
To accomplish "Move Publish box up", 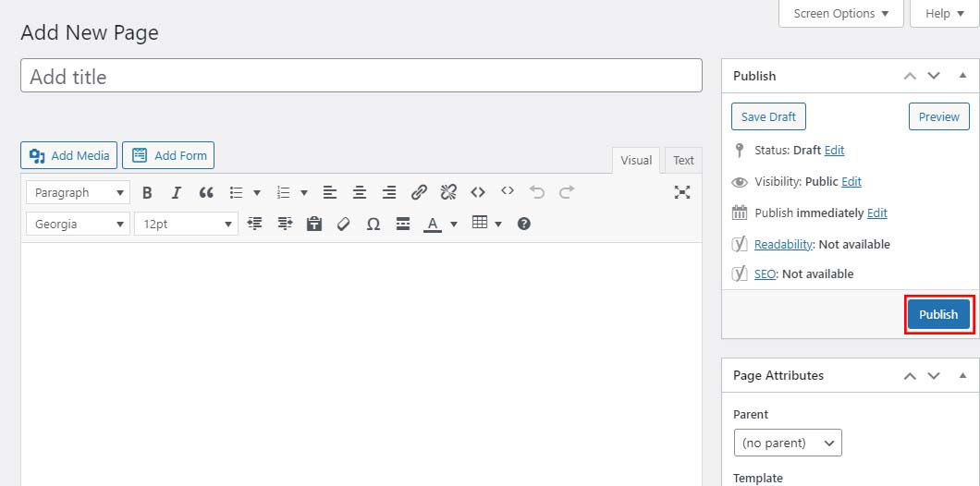I will click(910, 76).
